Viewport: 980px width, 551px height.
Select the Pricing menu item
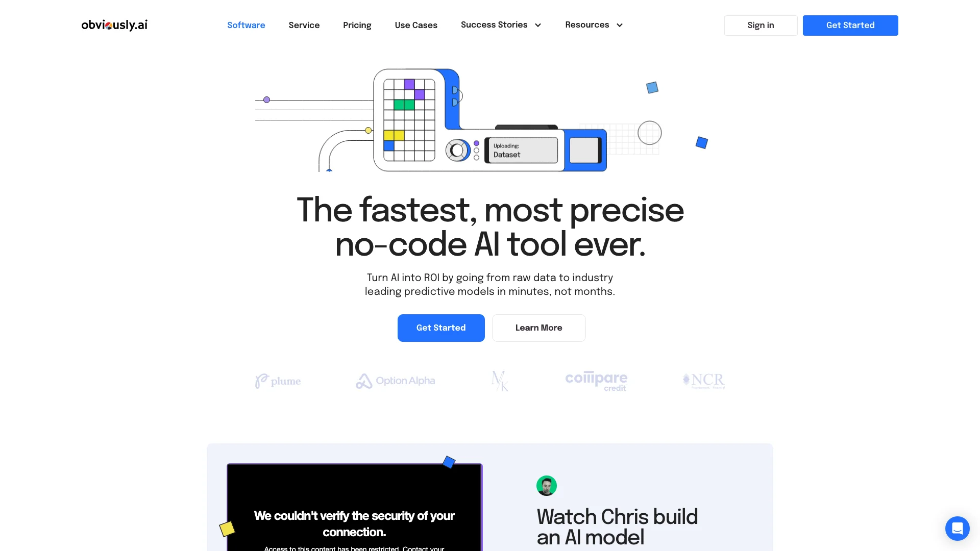tap(357, 26)
